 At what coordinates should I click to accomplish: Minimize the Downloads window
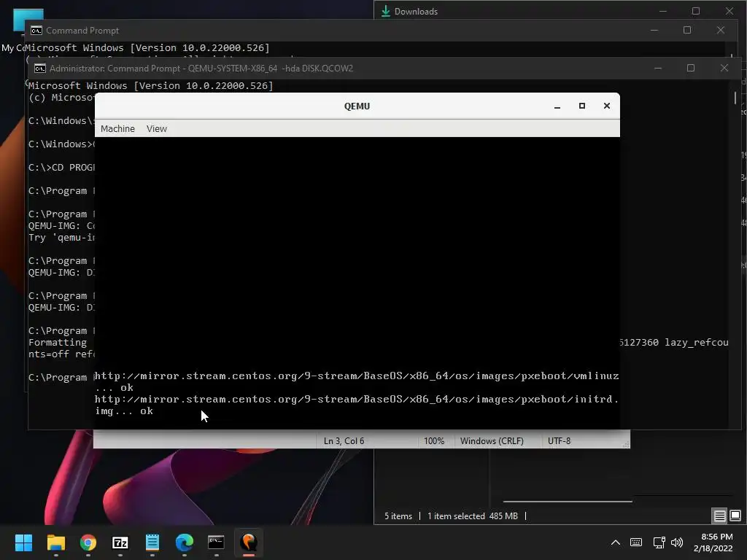(x=662, y=11)
